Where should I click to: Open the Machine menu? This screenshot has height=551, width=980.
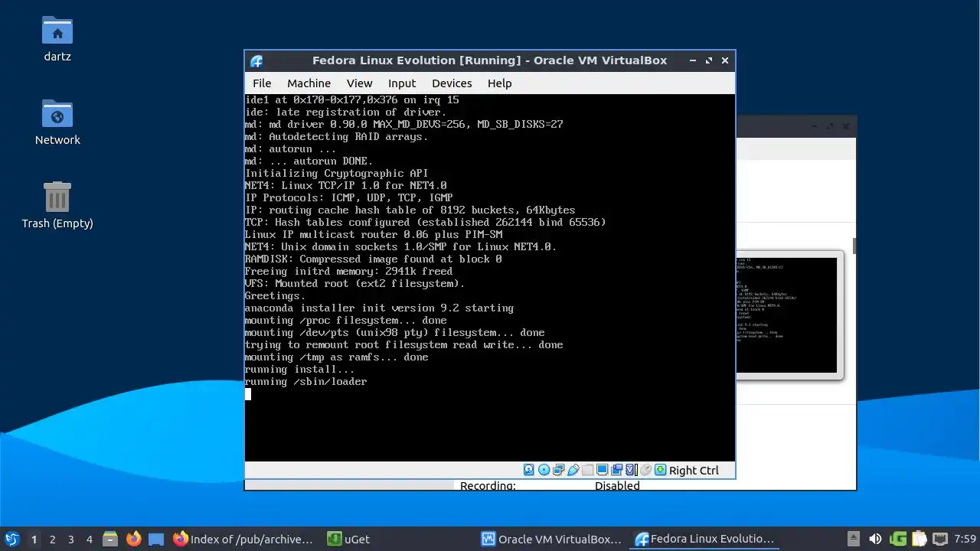click(309, 83)
